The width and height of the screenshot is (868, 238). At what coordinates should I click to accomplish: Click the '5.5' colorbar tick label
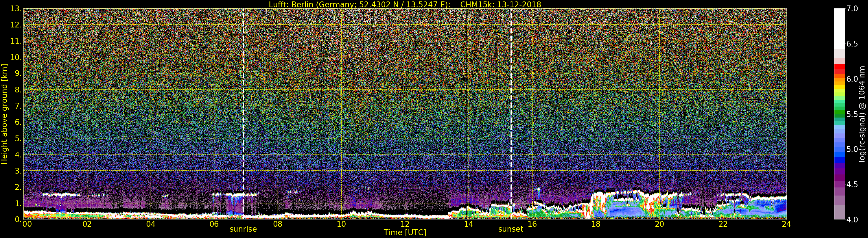pos(852,114)
